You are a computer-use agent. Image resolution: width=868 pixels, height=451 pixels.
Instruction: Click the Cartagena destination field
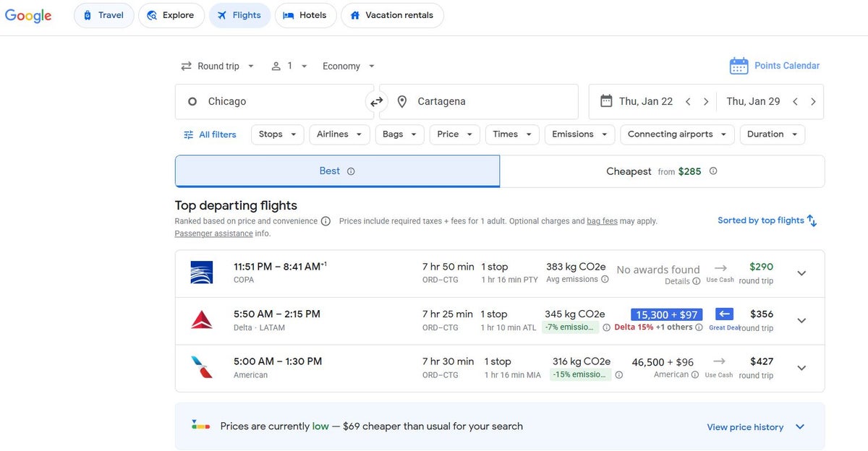[478, 102]
